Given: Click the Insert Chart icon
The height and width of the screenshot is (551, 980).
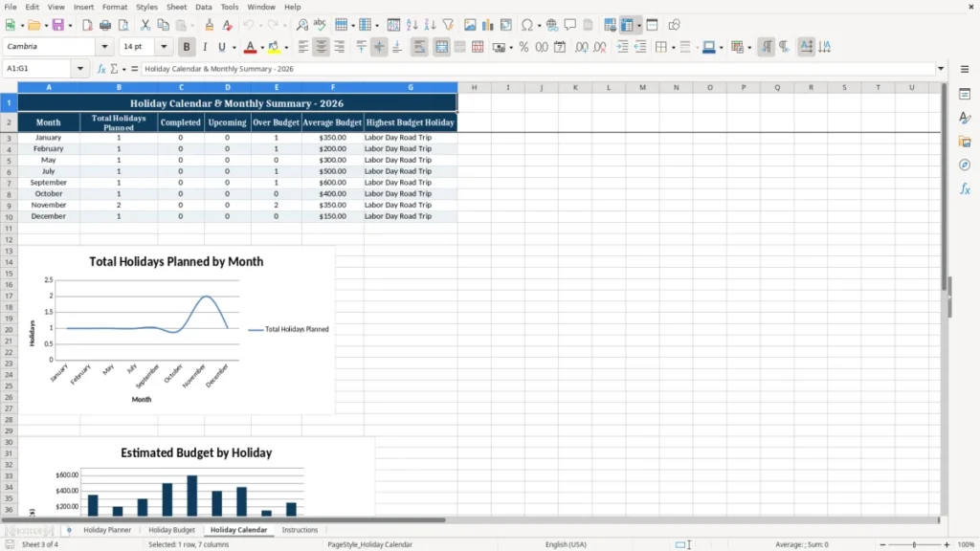Looking at the screenshot, I should pos(487,25).
